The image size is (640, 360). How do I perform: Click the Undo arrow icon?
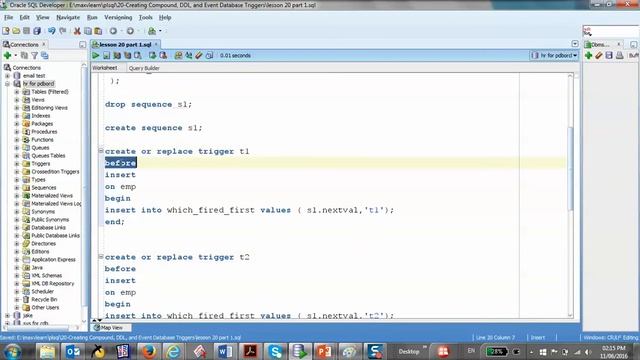(x=51, y=31)
